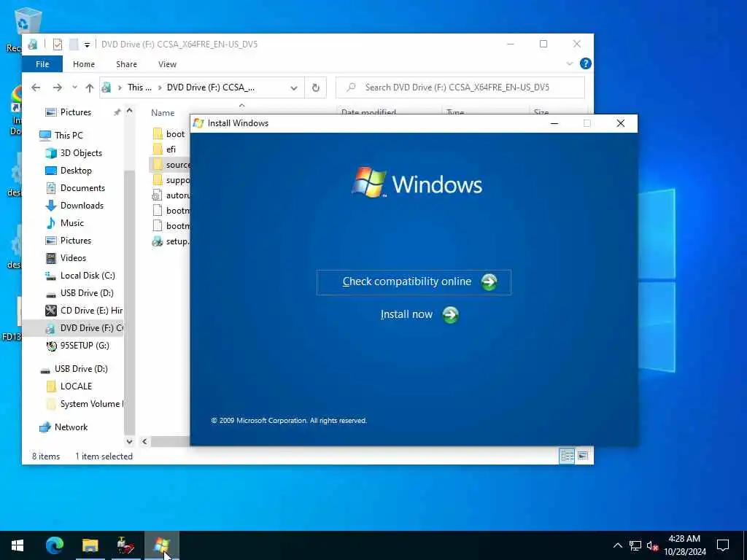Click Install Windows taskbar icon
The width and height of the screenshot is (747, 560).
coord(161,545)
